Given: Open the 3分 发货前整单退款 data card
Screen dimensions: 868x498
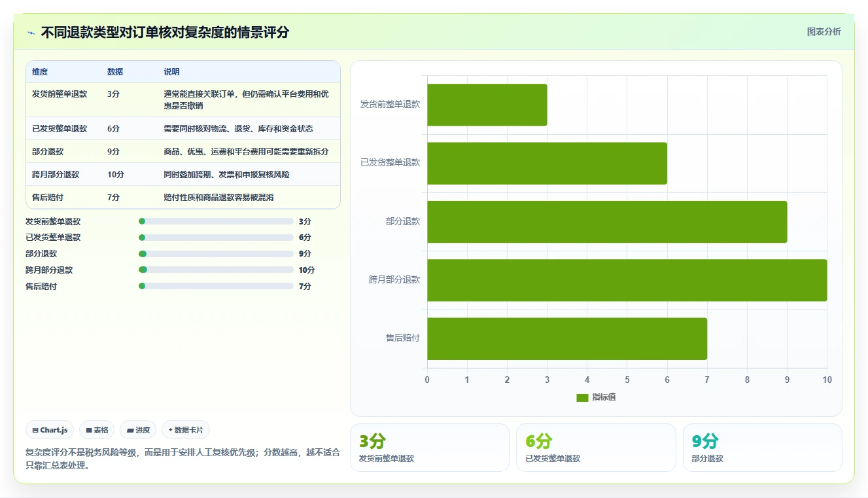Looking at the screenshot, I should tap(430, 448).
